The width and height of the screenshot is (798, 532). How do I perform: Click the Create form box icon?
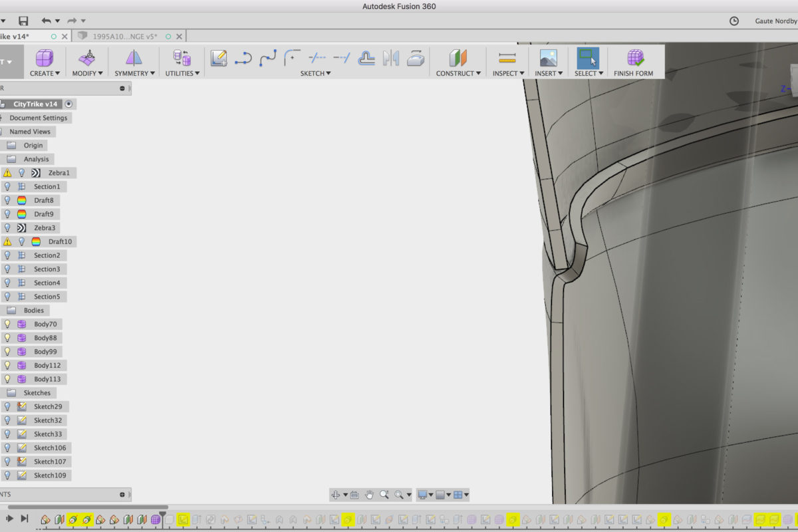[x=45, y=58]
